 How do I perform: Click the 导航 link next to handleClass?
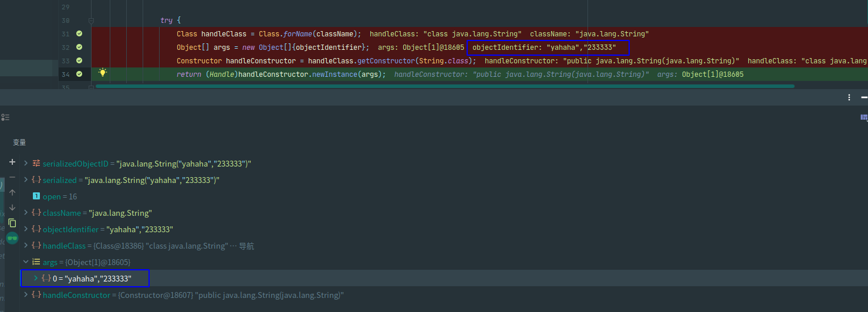[x=246, y=246]
